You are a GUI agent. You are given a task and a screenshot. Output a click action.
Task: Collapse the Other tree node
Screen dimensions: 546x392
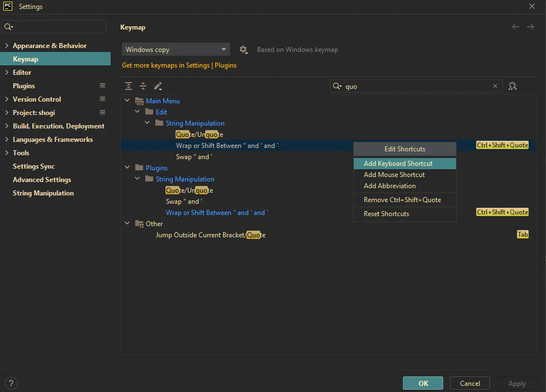[x=127, y=223]
